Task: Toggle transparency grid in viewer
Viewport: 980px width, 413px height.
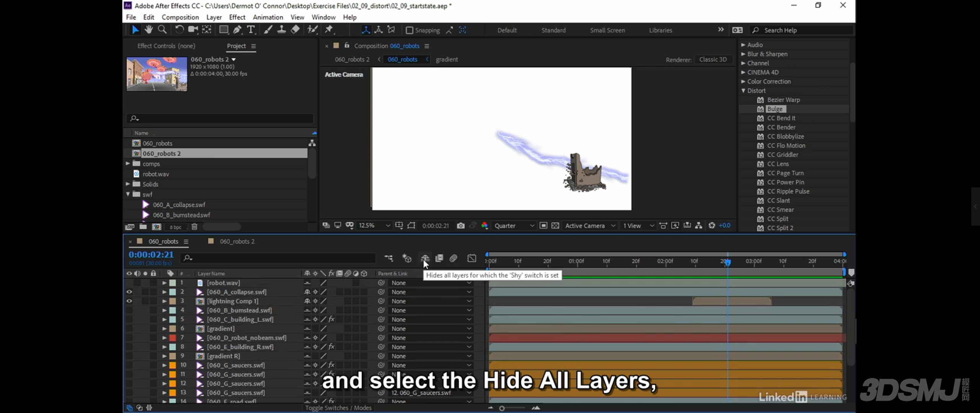Action: (555, 226)
